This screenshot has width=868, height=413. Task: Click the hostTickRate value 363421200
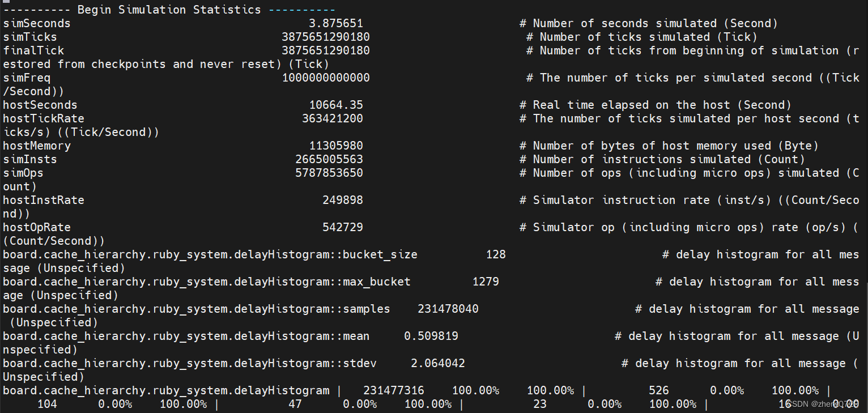[x=333, y=118]
